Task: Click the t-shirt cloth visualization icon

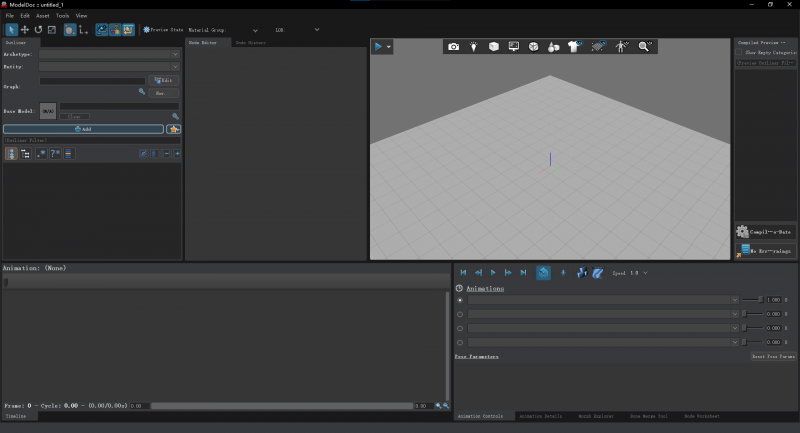Action: 576,47
